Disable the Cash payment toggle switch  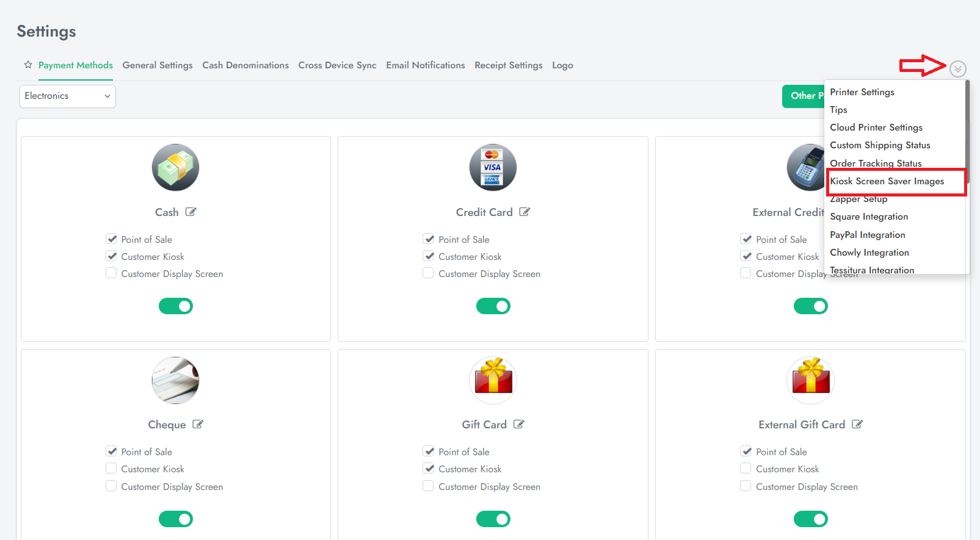pos(176,306)
